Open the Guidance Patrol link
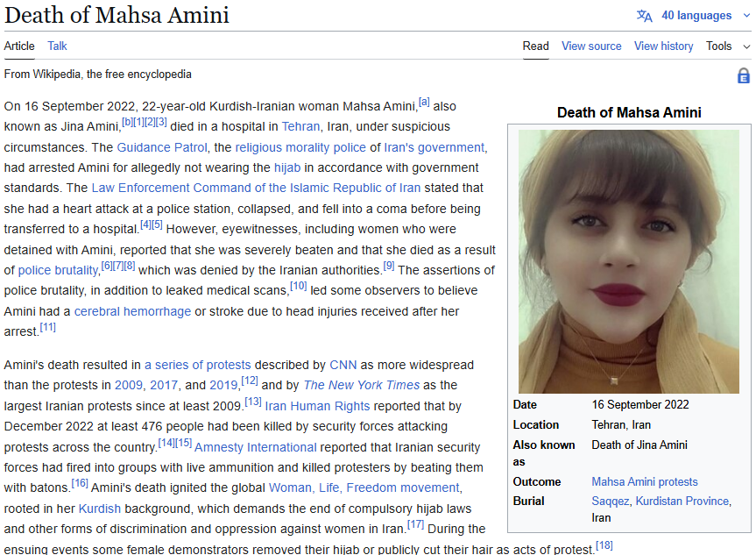This screenshot has width=756, height=555. click(161, 147)
